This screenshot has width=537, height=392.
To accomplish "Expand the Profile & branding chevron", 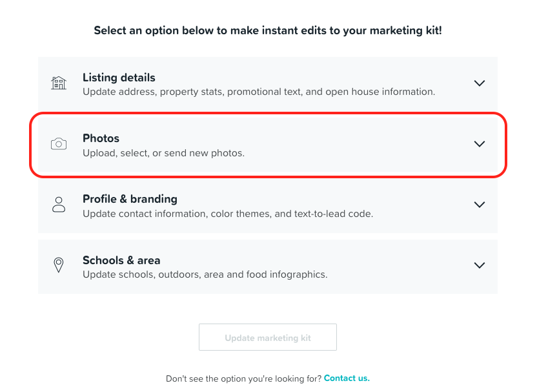I will click(480, 205).
